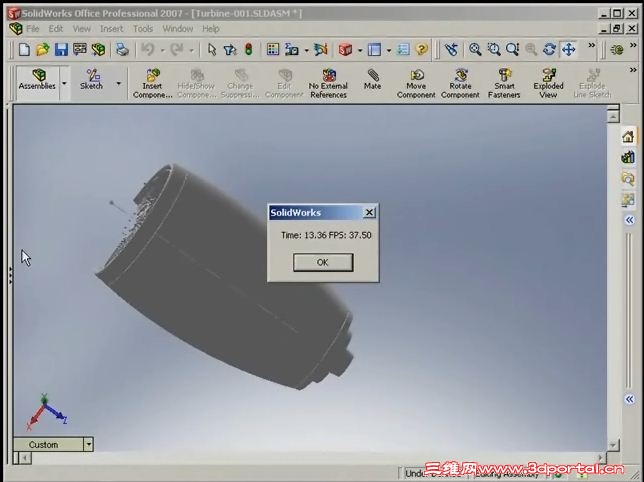Open the help question mark icon
Image resolution: width=644 pixels, height=482 pixels.
[x=421, y=50]
